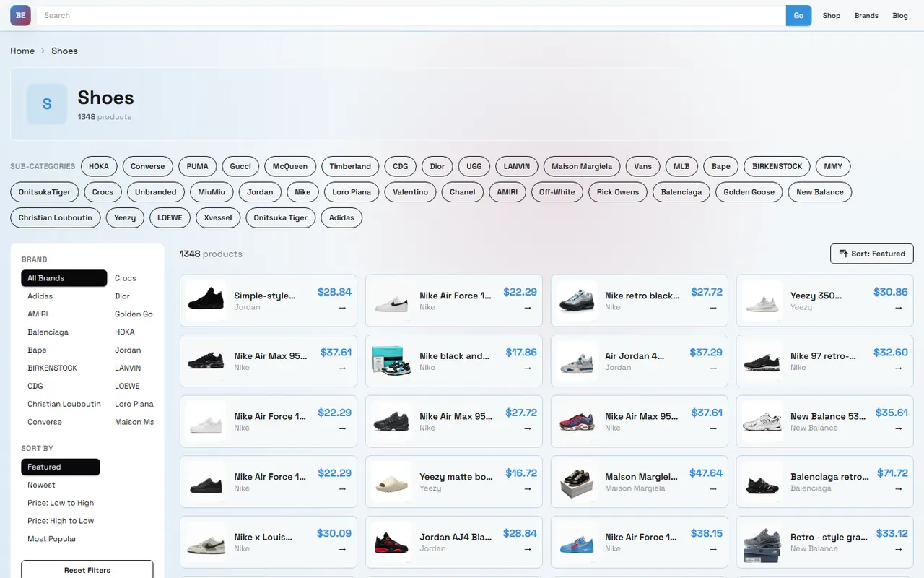Click arrow on New Balance 53 card

click(899, 428)
